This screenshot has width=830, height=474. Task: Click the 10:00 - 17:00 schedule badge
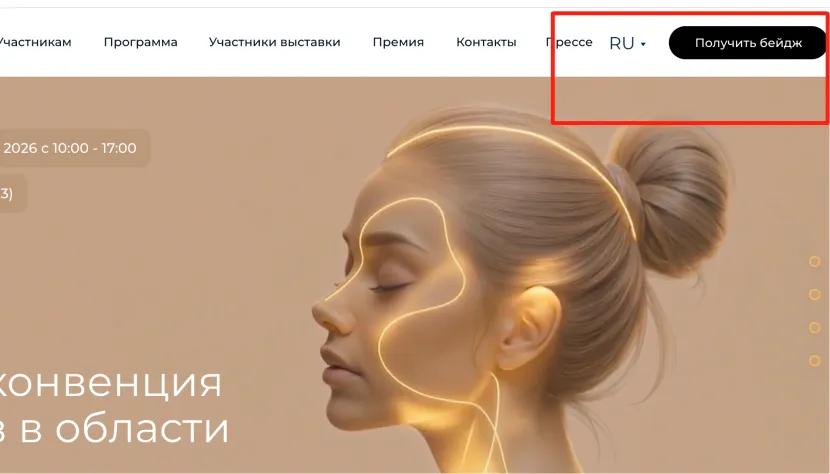[75, 148]
